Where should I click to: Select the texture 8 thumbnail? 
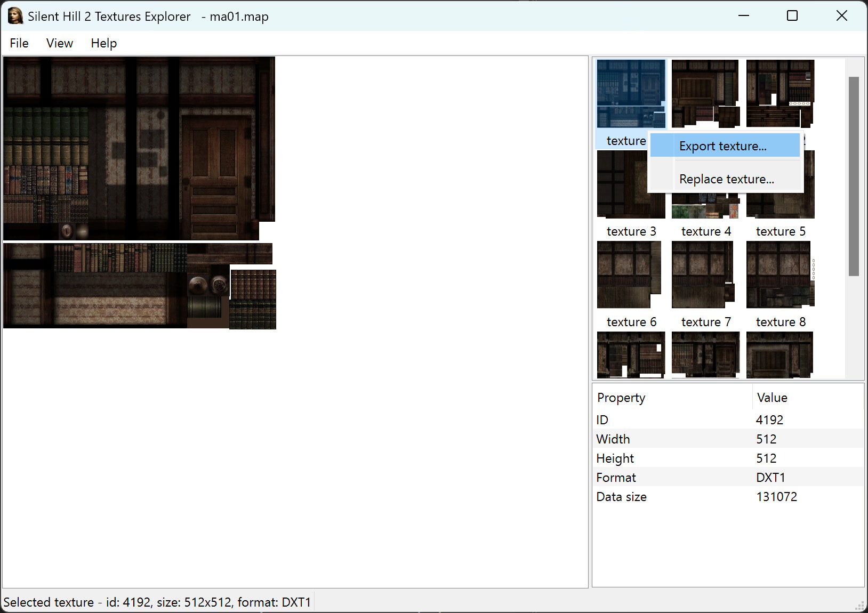[781, 275]
